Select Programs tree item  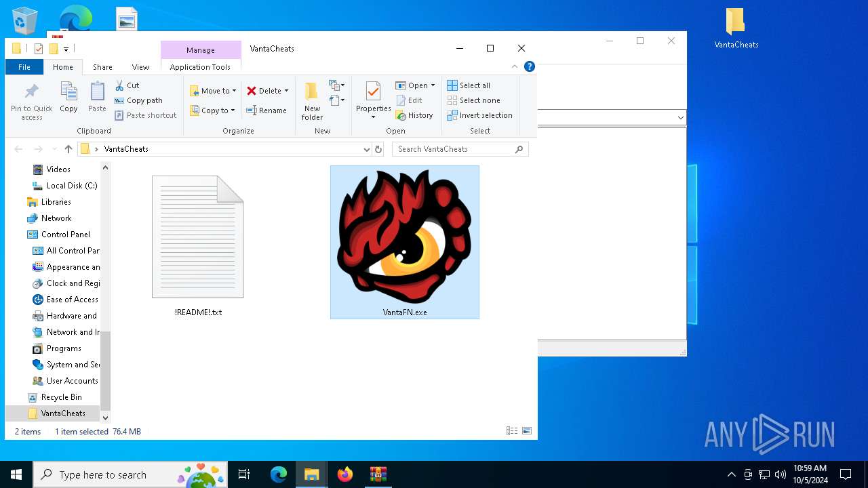64,348
